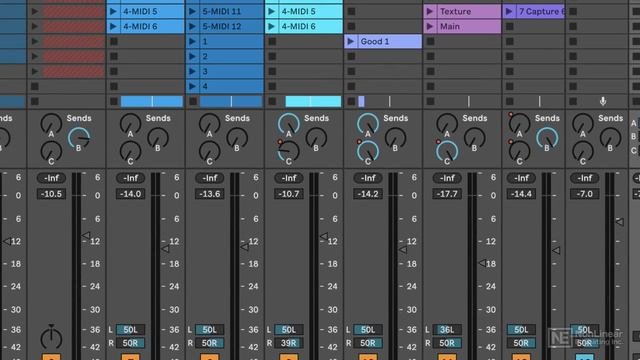This screenshot has width=640, height=360.
Task: Select the -14.4 track volume field
Action: point(521,194)
